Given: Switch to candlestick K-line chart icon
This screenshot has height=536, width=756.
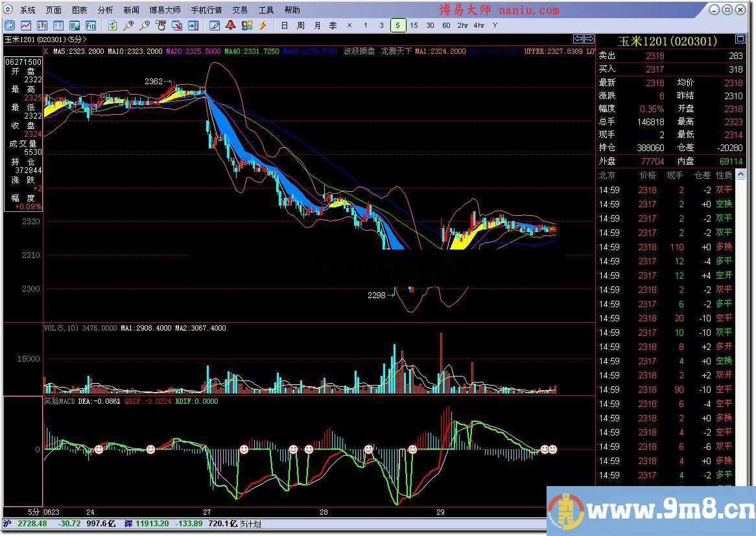Looking at the screenshot, I should [42, 25].
